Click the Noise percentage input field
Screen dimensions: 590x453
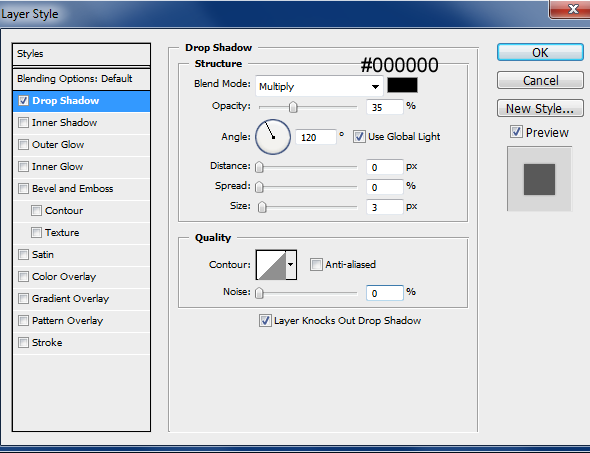385,293
